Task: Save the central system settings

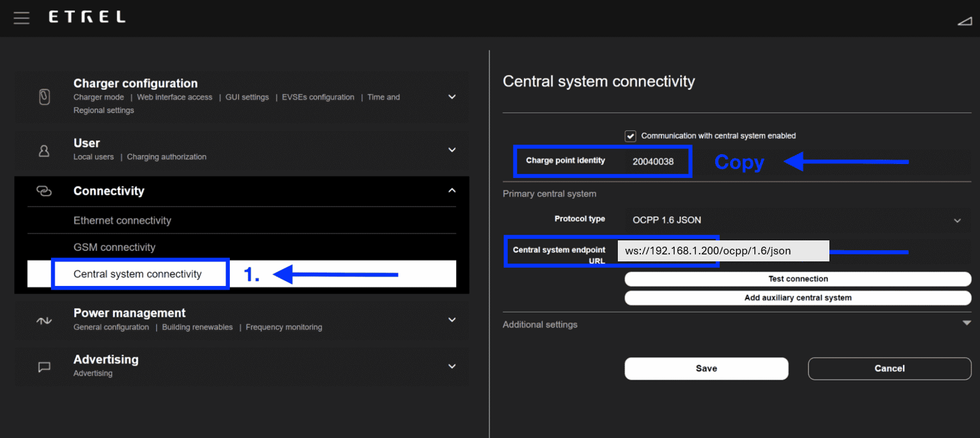Action: tap(706, 369)
